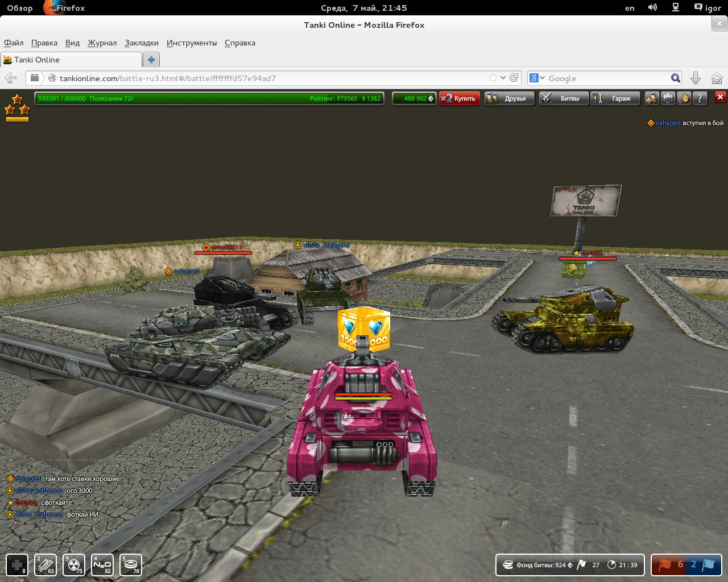Open the igor user menu

tap(708, 8)
